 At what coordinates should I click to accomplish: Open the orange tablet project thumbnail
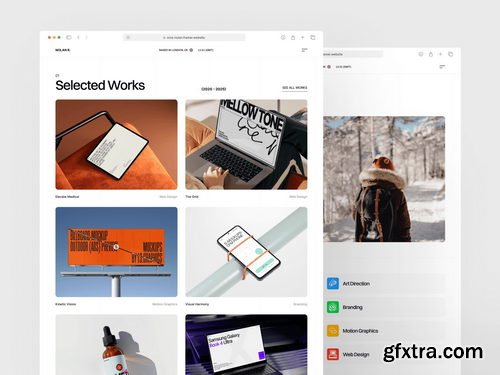click(x=116, y=144)
